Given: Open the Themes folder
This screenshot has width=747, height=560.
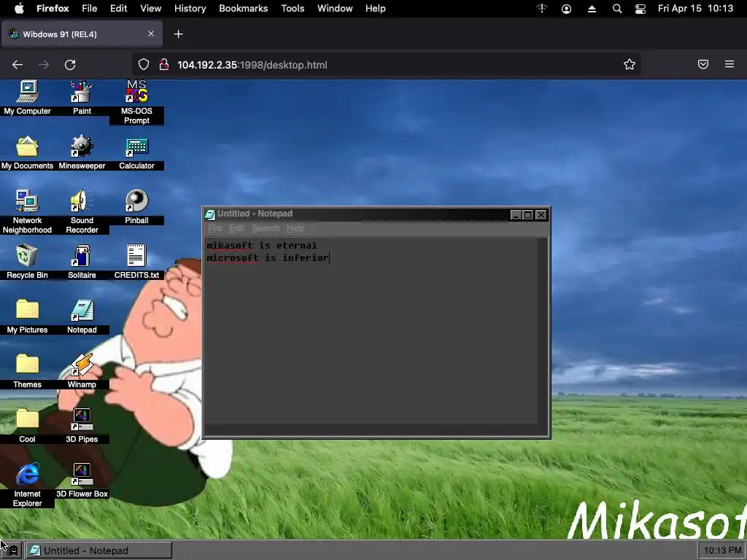Looking at the screenshot, I should tap(27, 371).
